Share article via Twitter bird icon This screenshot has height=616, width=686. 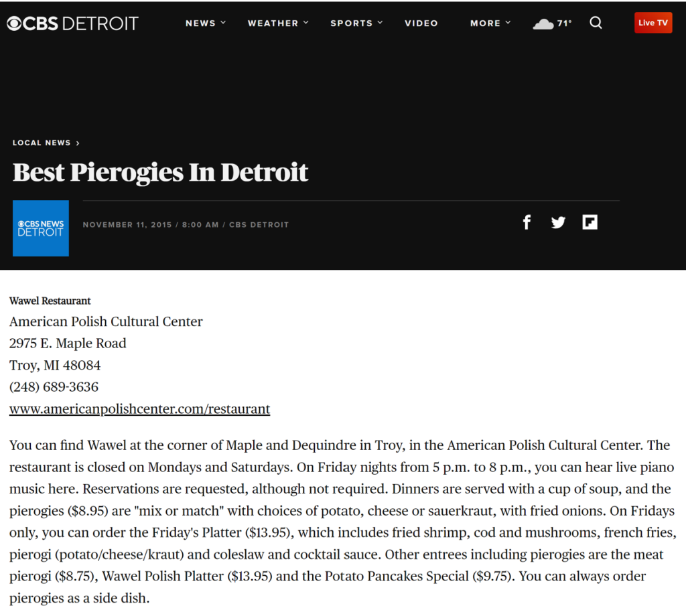pyautogui.click(x=558, y=222)
